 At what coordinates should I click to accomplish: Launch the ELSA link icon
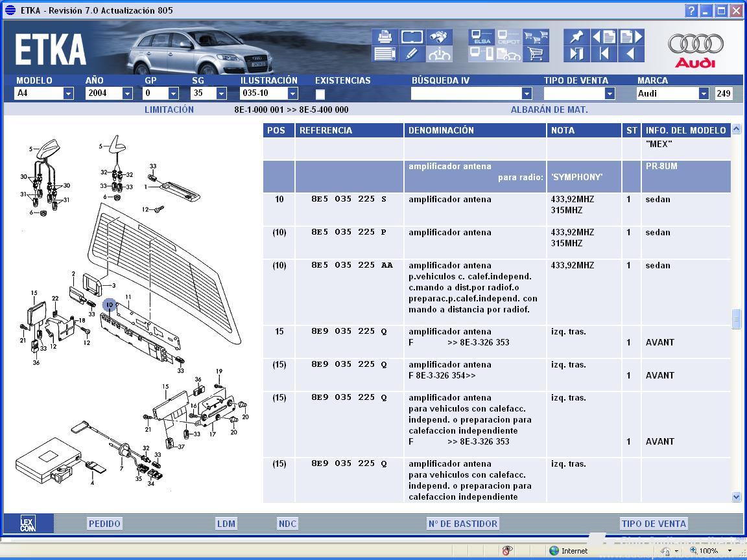click(x=481, y=37)
